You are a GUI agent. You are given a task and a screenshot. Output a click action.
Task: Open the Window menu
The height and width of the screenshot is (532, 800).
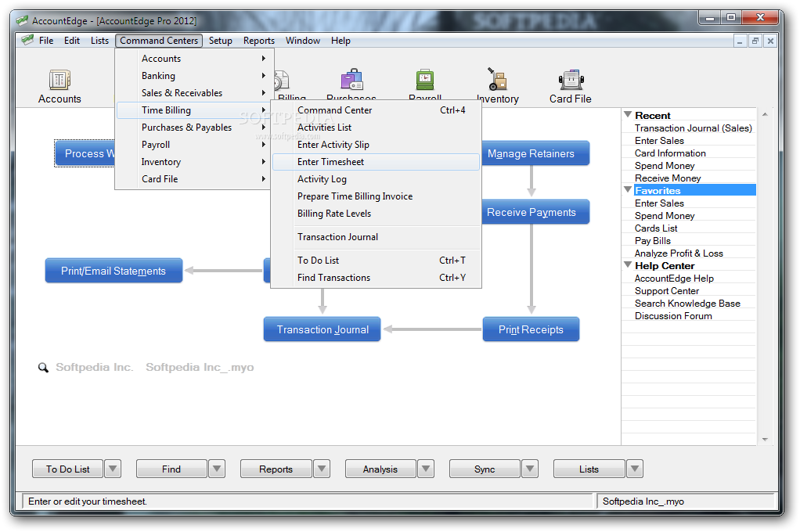pyautogui.click(x=303, y=41)
